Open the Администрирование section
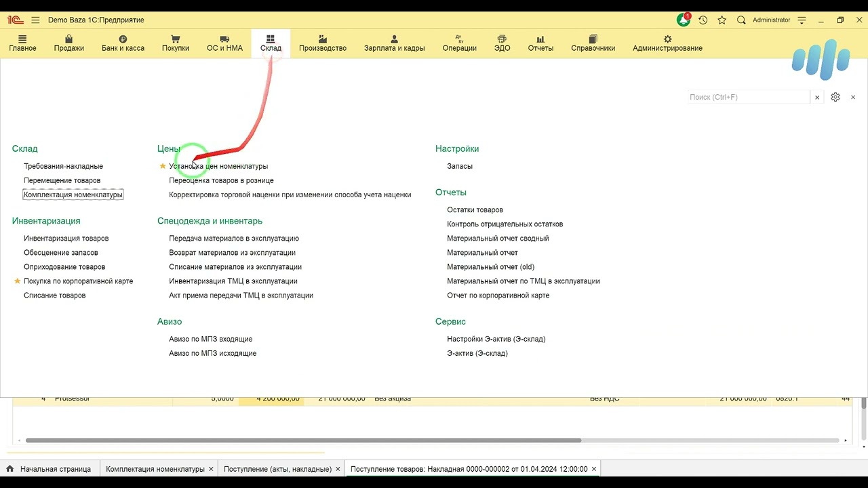The width and height of the screenshot is (868, 488). click(x=667, y=43)
